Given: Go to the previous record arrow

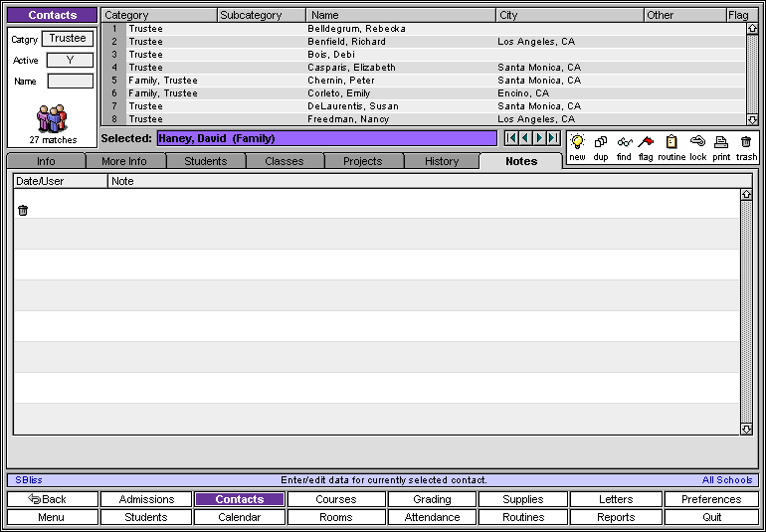Looking at the screenshot, I should coord(525,138).
